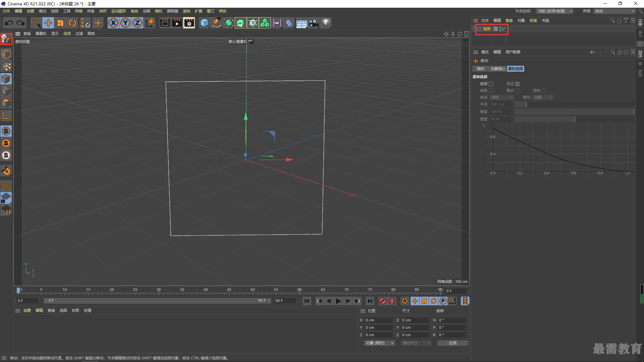Switch to model mode in sidebar
Screen dimensions: 644x362
(x=6, y=54)
